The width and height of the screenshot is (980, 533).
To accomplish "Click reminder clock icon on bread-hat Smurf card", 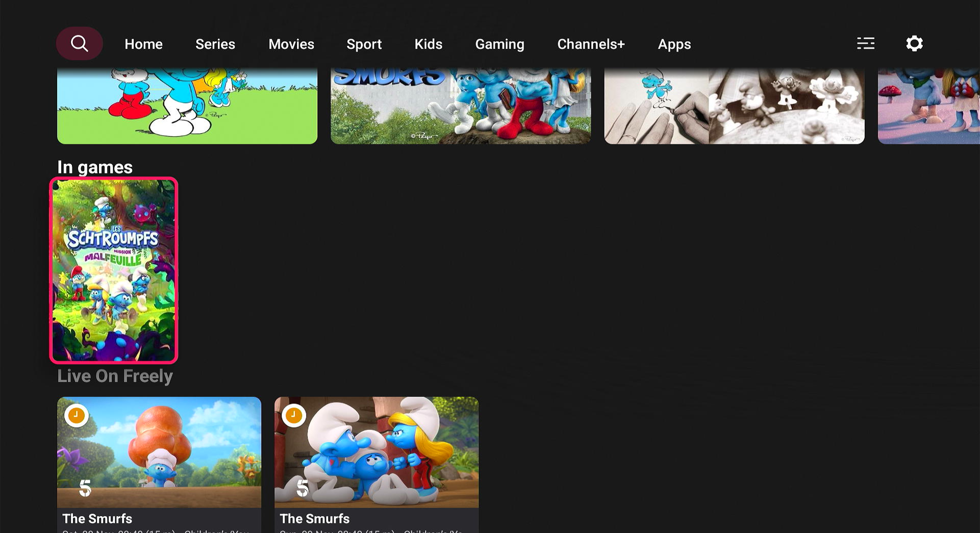I will pos(77,415).
